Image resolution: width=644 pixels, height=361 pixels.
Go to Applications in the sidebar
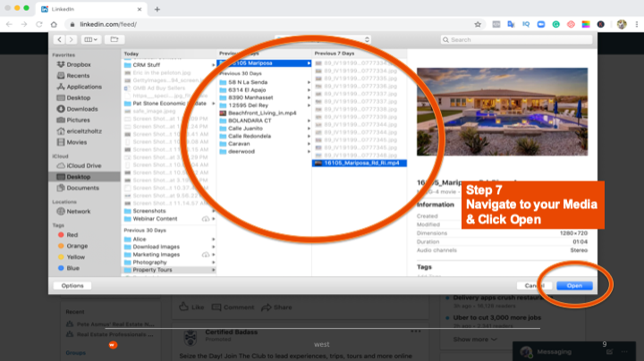click(83, 87)
